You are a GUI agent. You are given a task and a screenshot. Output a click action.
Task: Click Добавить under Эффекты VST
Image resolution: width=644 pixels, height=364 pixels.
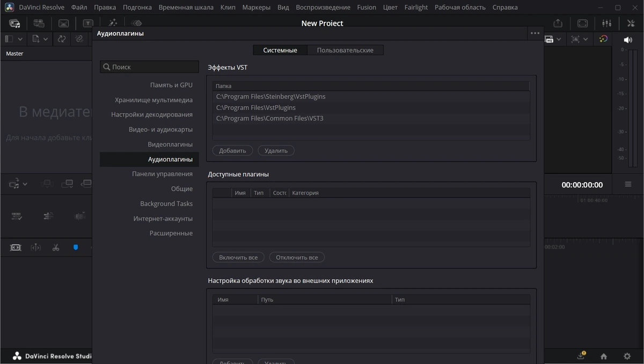pos(232,151)
